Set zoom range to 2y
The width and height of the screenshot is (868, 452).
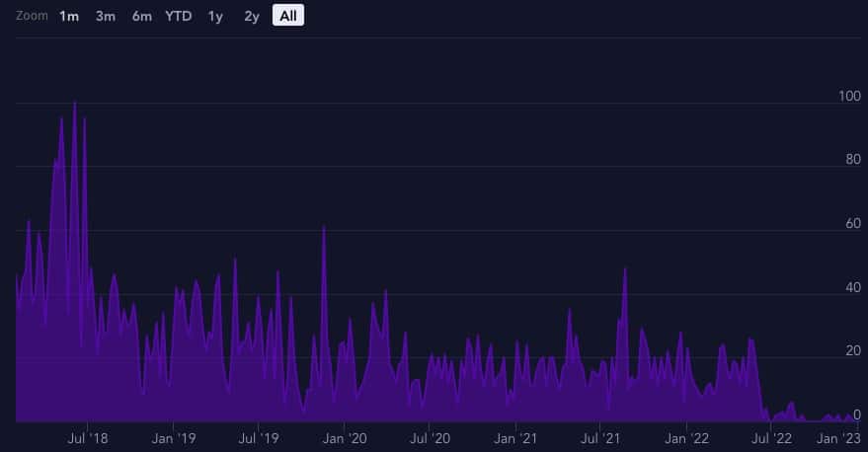(252, 16)
